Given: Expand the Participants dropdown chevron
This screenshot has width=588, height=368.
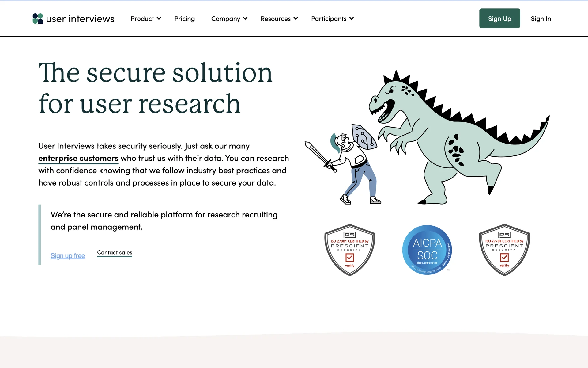Looking at the screenshot, I should click(x=352, y=19).
